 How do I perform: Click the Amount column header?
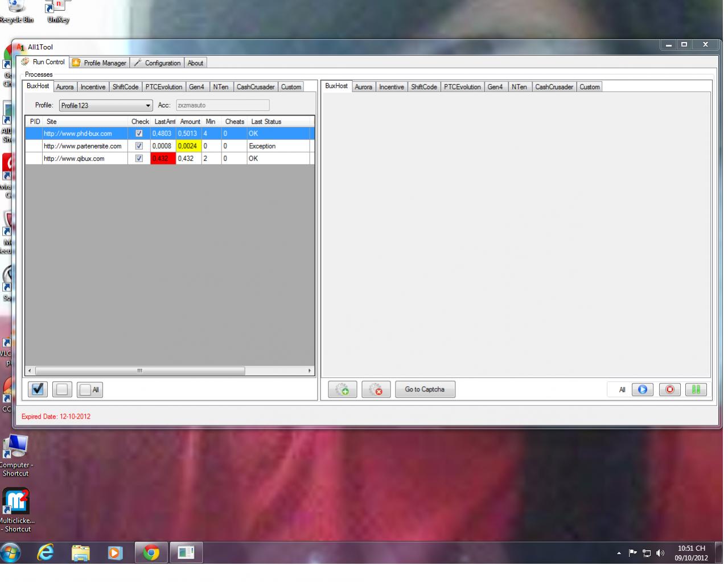pos(190,122)
